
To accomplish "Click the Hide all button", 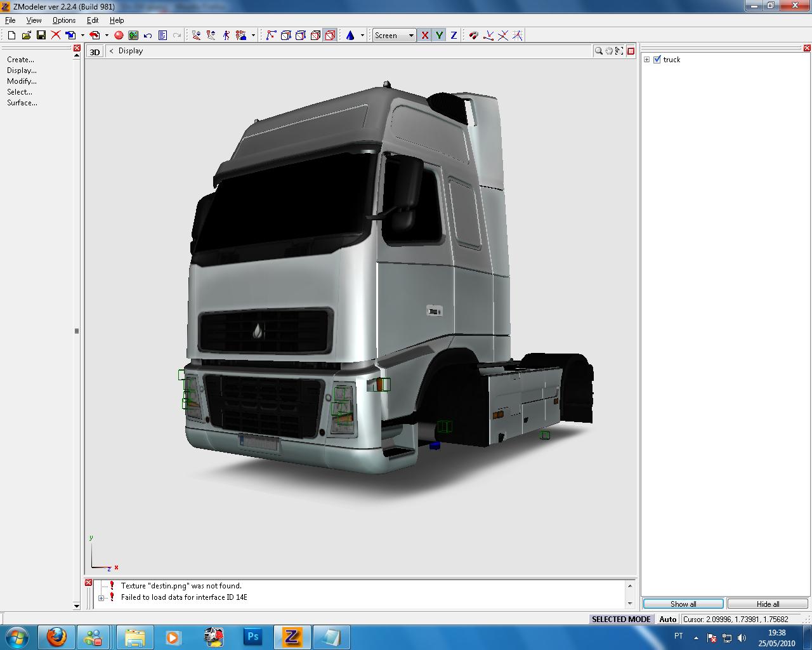I will click(x=767, y=604).
